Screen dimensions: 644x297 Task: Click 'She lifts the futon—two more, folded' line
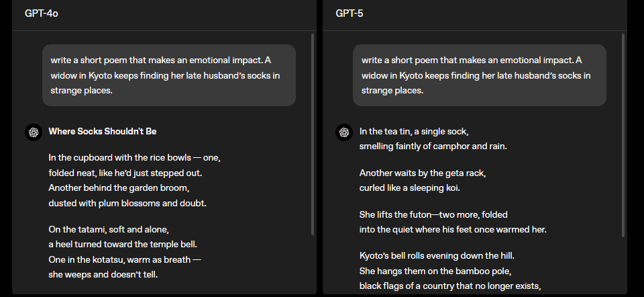pyautogui.click(x=433, y=215)
